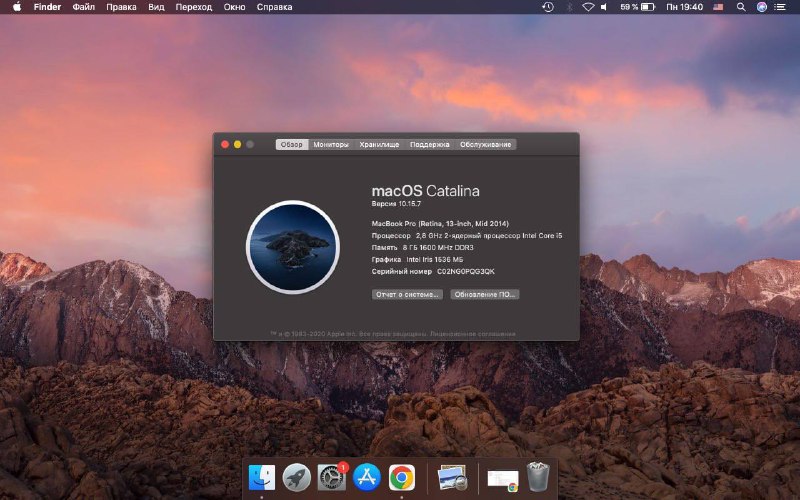Click the volume speaker icon
The image size is (800, 500).
(604, 7)
